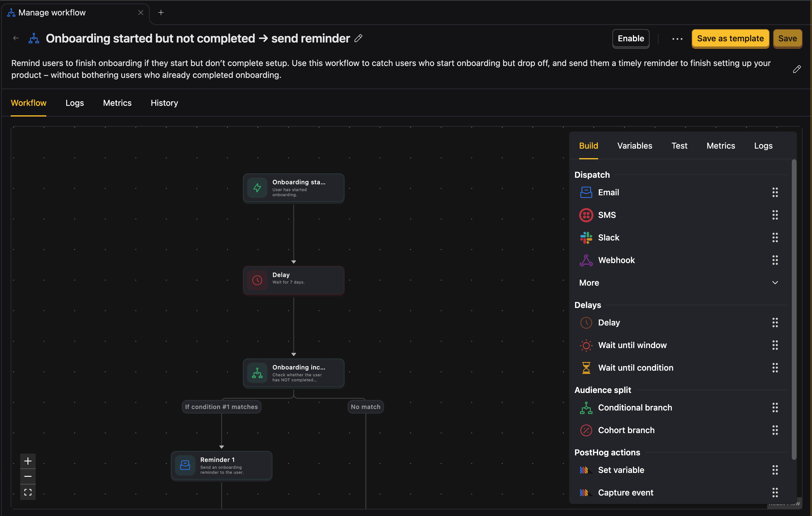
Task: Click the Capture event action icon
Action: click(586, 493)
